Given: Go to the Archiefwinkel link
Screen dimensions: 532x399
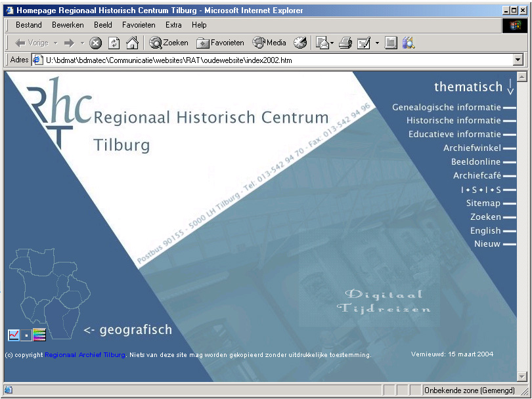Looking at the screenshot, I should [472, 148].
